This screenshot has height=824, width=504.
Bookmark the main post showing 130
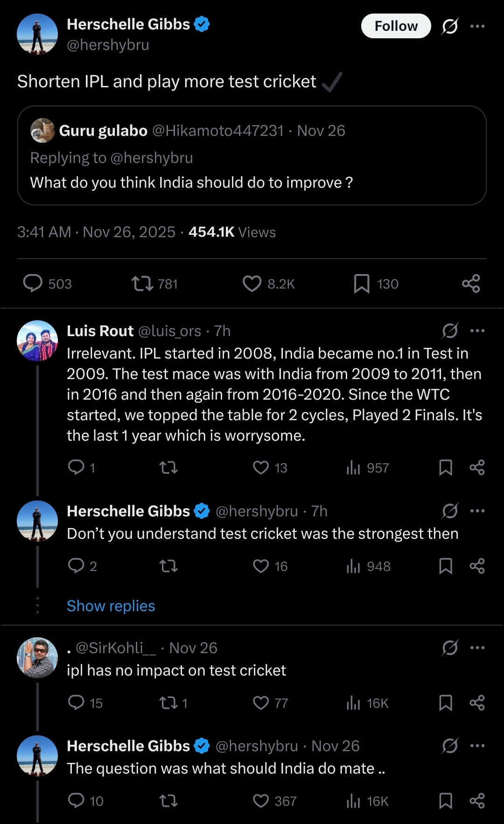(x=376, y=283)
